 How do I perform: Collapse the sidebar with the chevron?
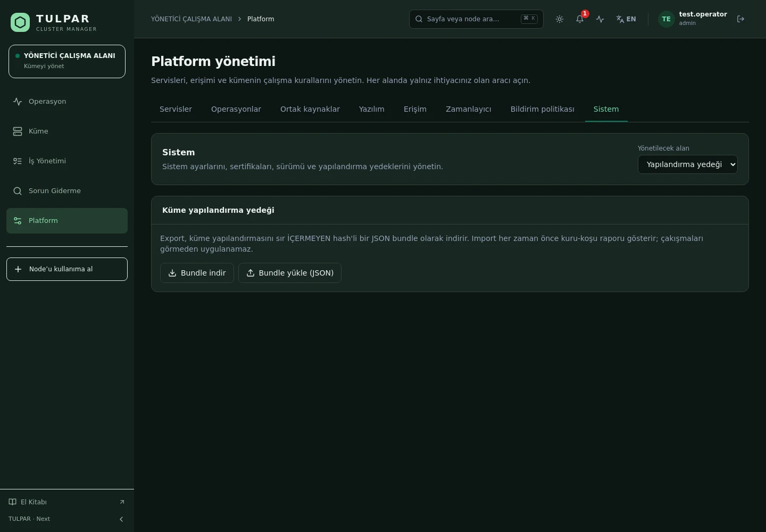[121, 519]
